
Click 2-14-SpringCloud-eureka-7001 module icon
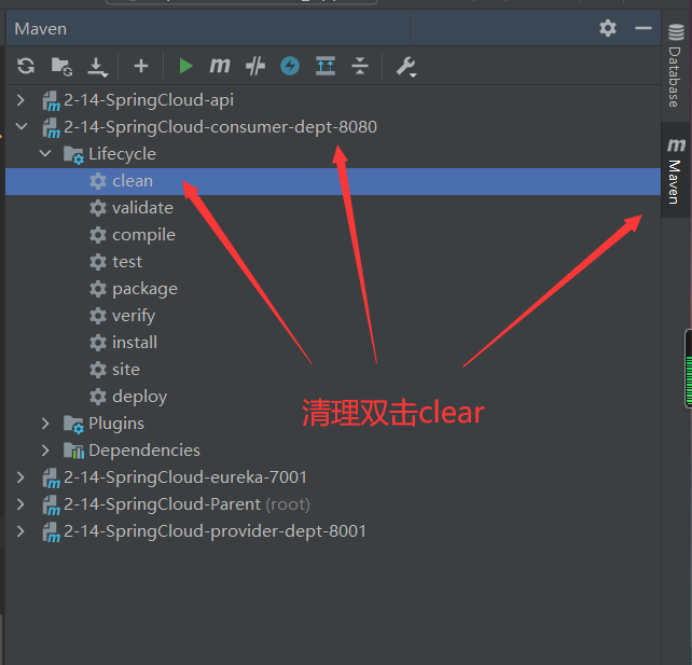coord(51,478)
